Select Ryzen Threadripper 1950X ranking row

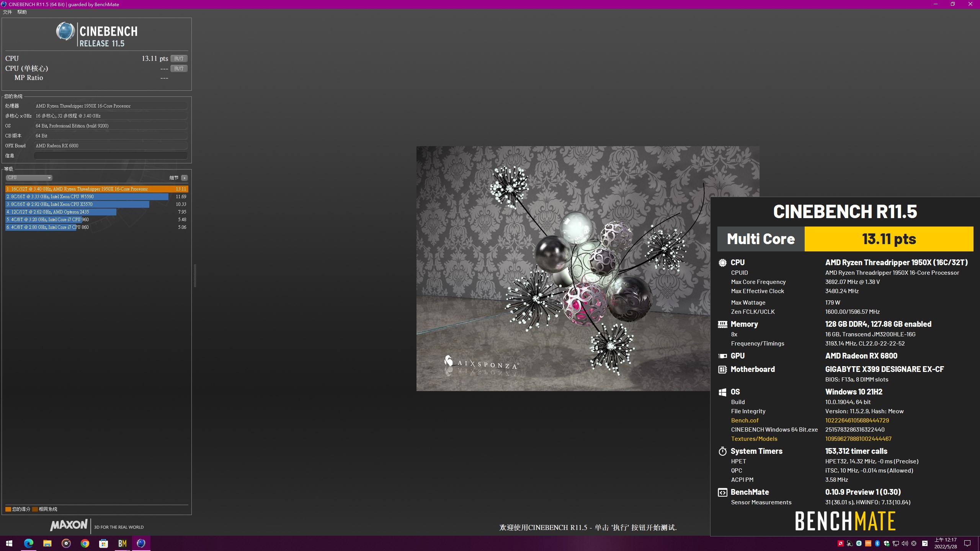tap(96, 189)
